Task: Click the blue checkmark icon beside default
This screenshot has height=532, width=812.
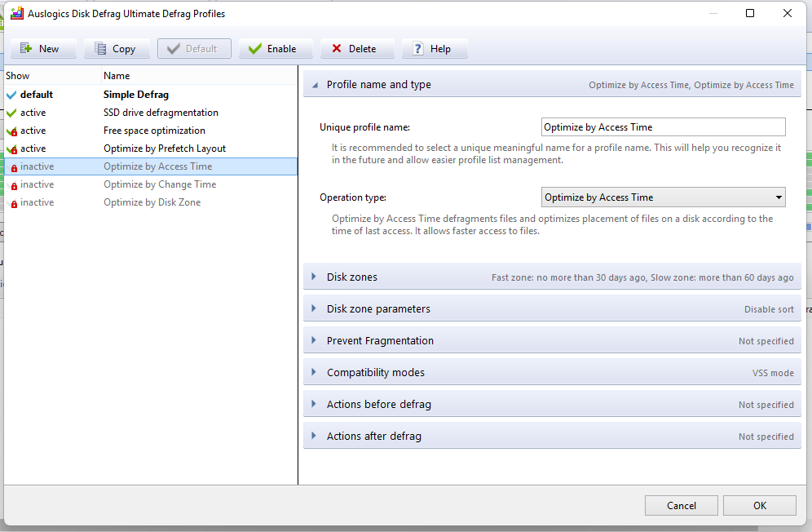Action: tap(11, 95)
